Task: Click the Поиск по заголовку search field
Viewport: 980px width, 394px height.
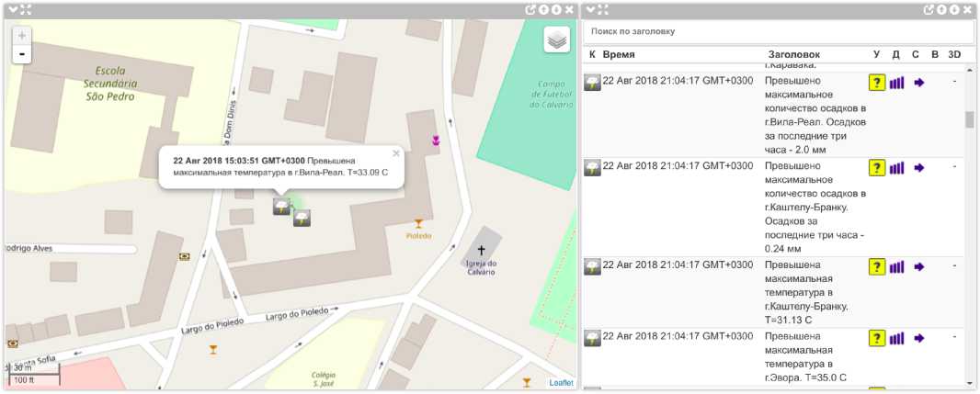Action: tap(777, 31)
